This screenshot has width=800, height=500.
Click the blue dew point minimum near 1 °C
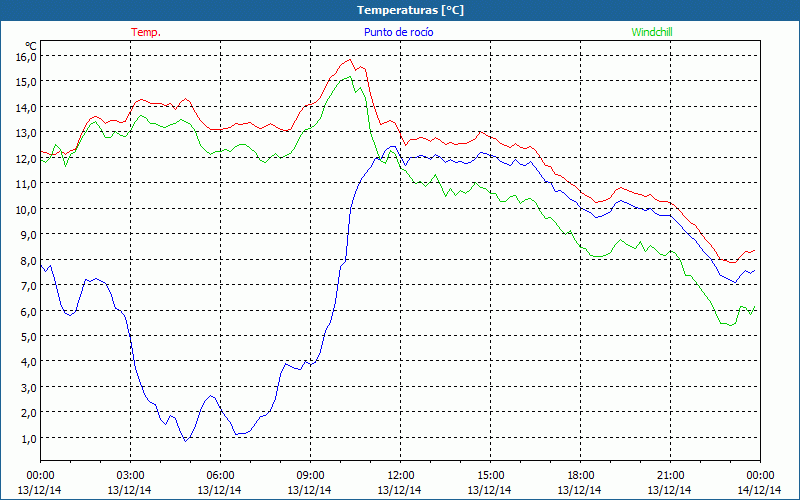(186, 440)
